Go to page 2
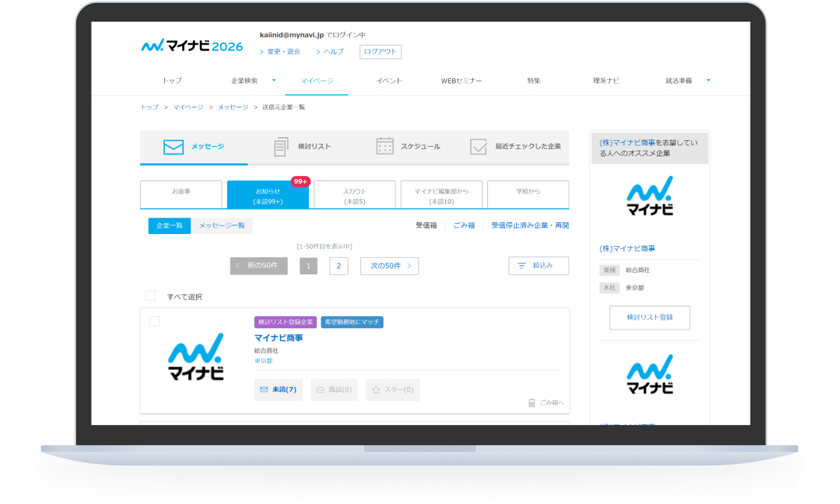Screen dimensions: 840x504 tap(339, 265)
